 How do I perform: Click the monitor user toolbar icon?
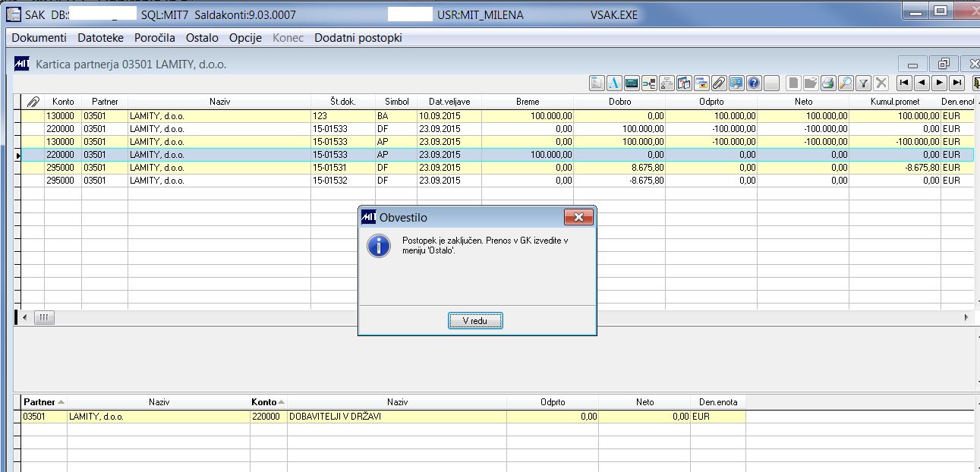(x=736, y=83)
